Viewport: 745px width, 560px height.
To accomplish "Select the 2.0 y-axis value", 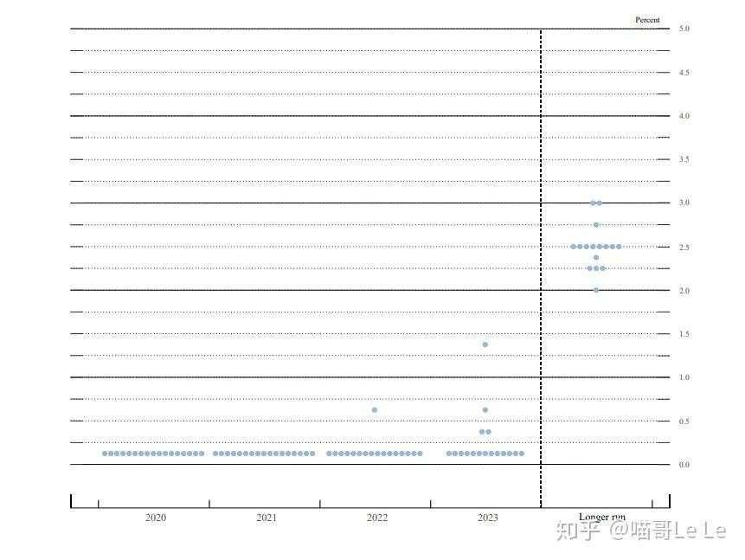I will click(x=684, y=291).
